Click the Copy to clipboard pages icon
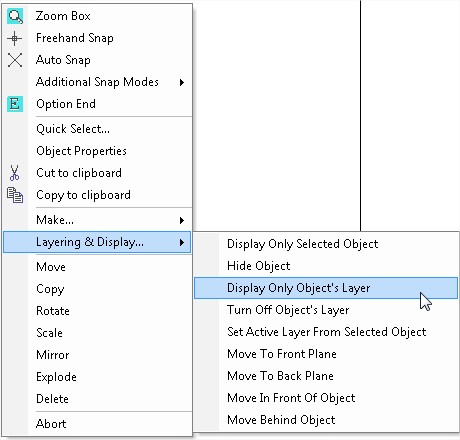 (x=15, y=195)
